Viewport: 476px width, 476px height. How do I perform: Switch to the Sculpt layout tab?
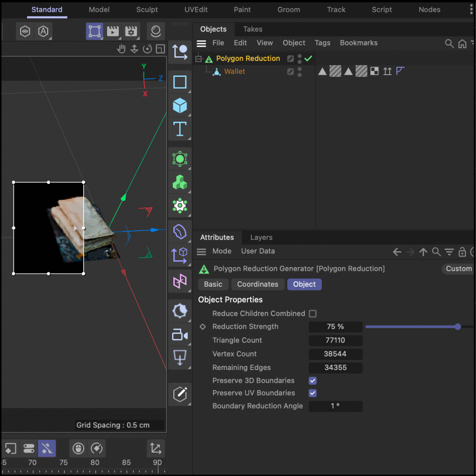[x=147, y=10]
